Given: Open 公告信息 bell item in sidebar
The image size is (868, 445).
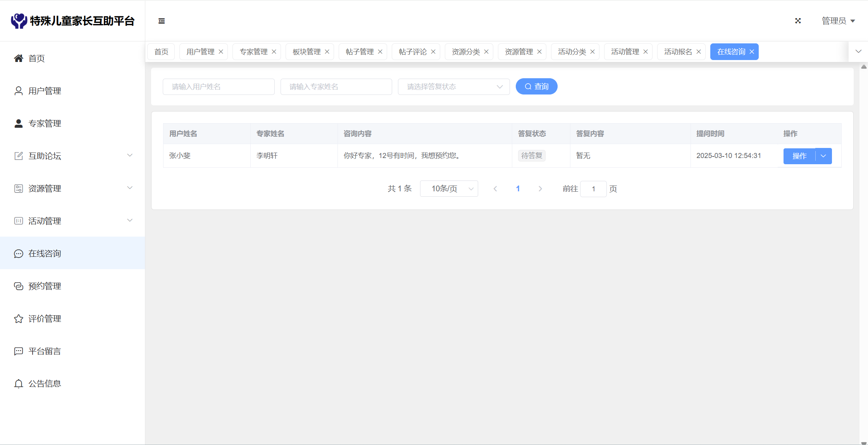Looking at the screenshot, I should [x=45, y=384].
